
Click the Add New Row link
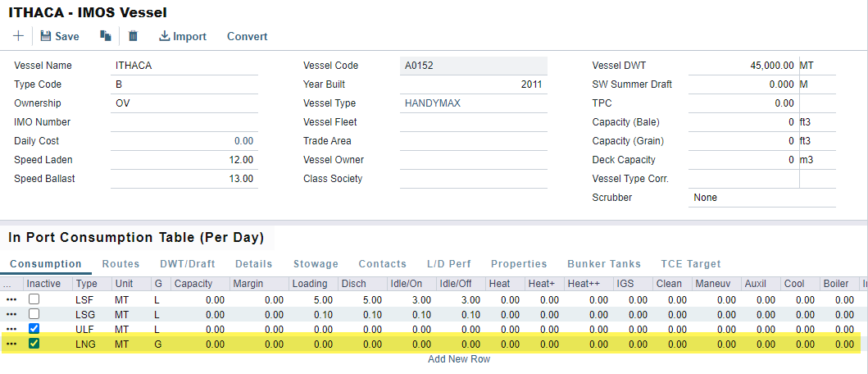[459, 359]
